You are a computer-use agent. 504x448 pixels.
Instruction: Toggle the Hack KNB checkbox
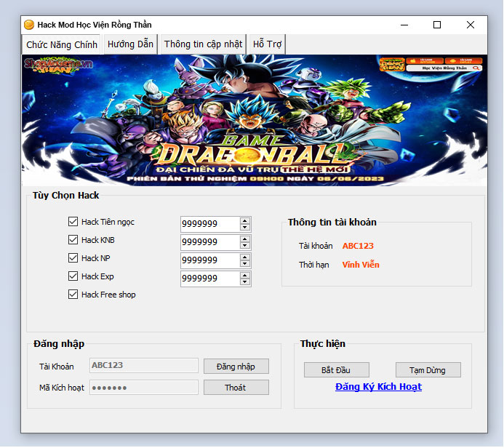pyautogui.click(x=73, y=240)
